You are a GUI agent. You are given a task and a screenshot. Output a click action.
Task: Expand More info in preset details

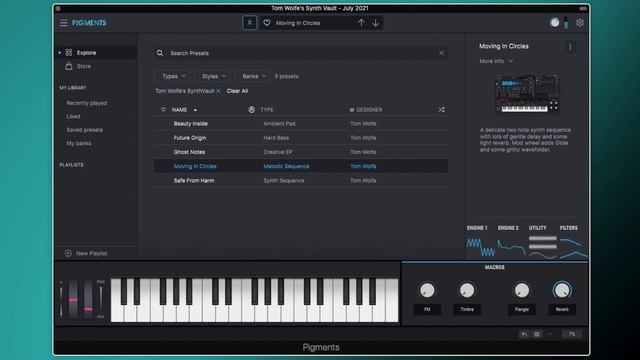pyautogui.click(x=496, y=61)
